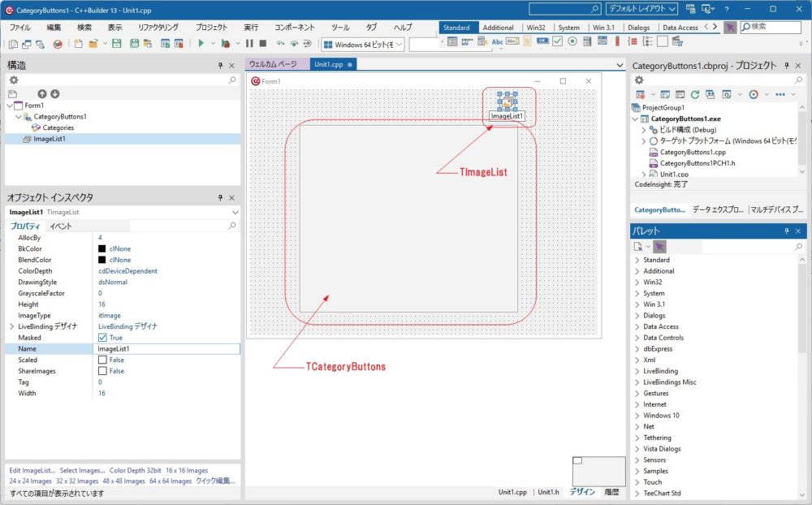
Task: Select the ImageList1 component on the form
Action: point(508,101)
